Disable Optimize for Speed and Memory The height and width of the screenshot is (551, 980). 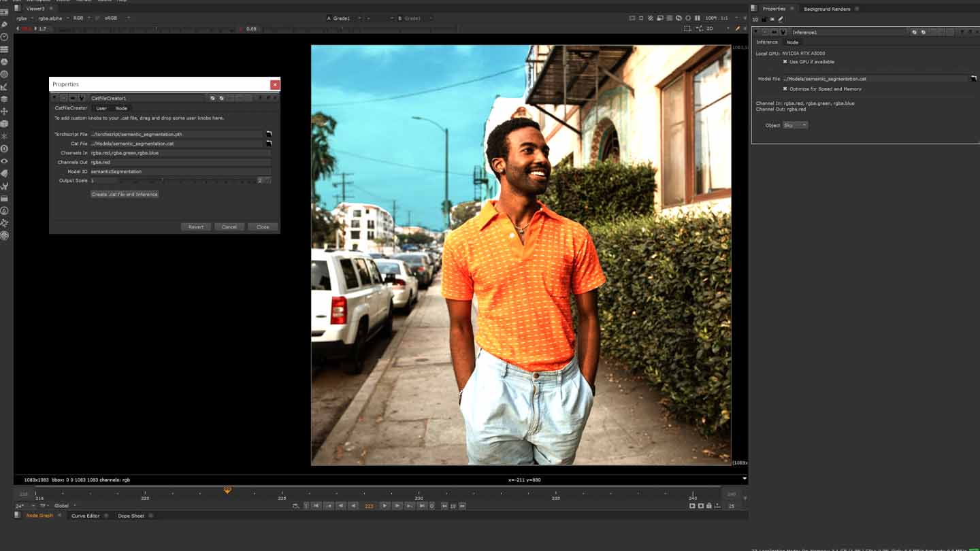[x=785, y=88]
